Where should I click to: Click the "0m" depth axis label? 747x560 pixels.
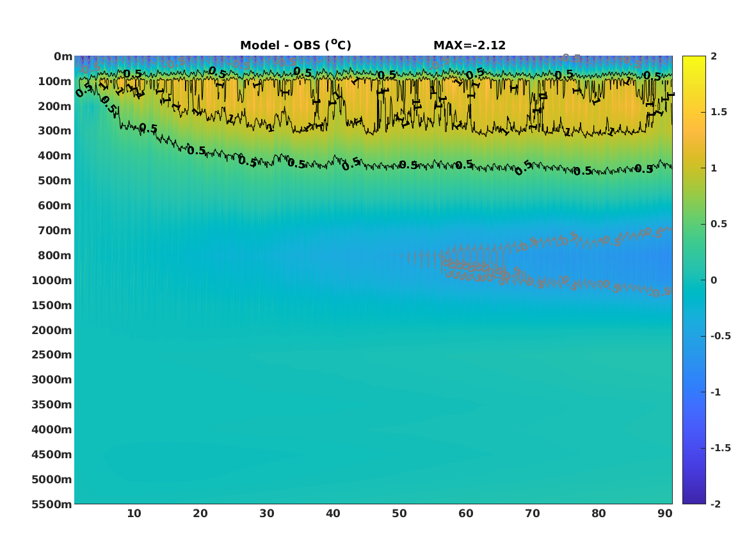[x=63, y=57]
